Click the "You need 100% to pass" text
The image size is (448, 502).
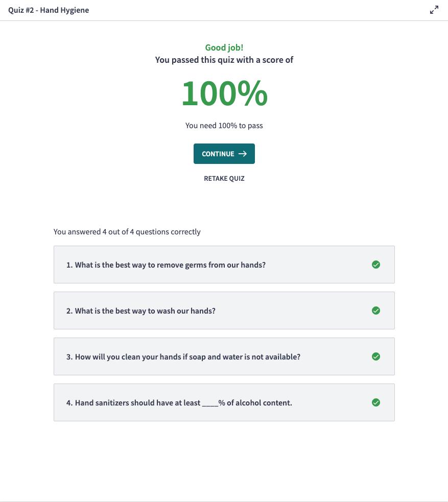point(224,126)
